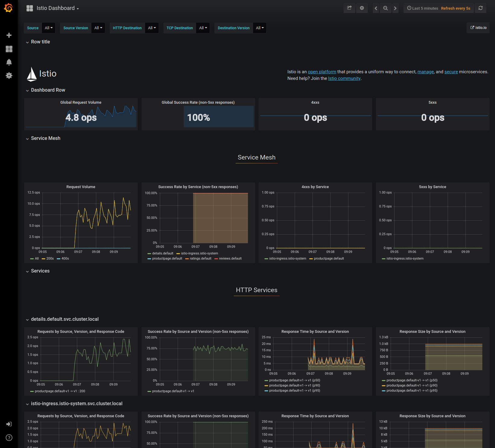Viewport: 495px width, 448px height.
Task: Click green color swatch of details.default legend
Action: point(149,254)
